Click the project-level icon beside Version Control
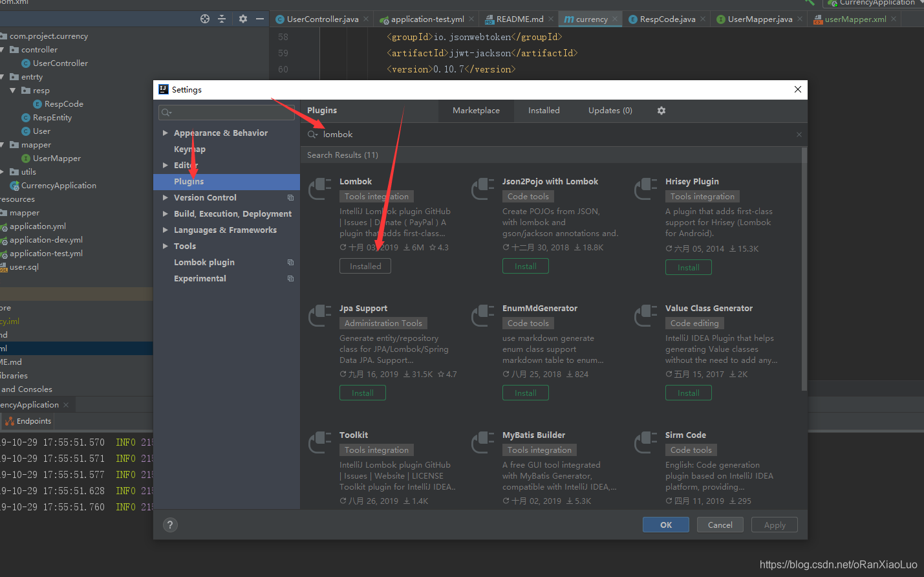Image resolution: width=924 pixels, height=577 pixels. [x=290, y=198]
